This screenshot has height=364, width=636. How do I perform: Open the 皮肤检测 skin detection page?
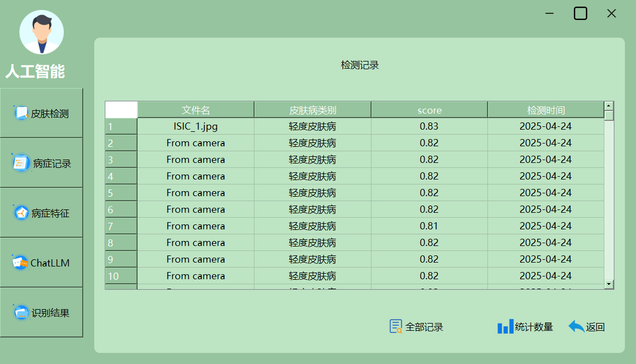(42, 114)
